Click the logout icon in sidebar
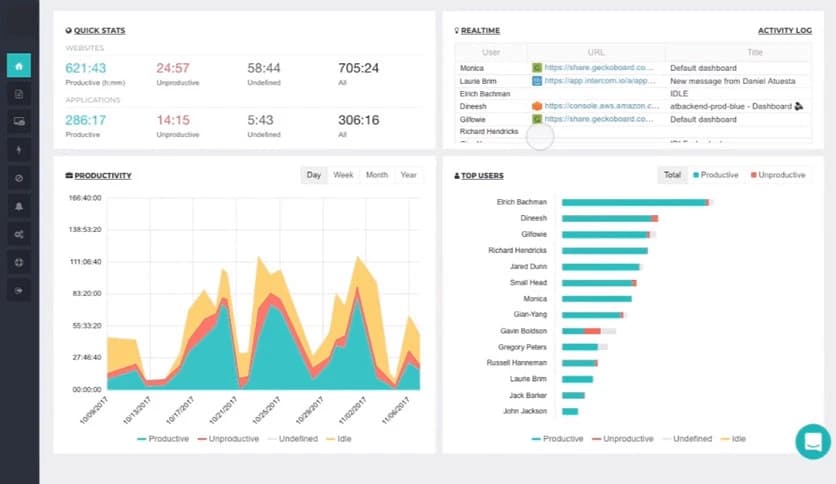The image size is (836, 484). [19, 290]
